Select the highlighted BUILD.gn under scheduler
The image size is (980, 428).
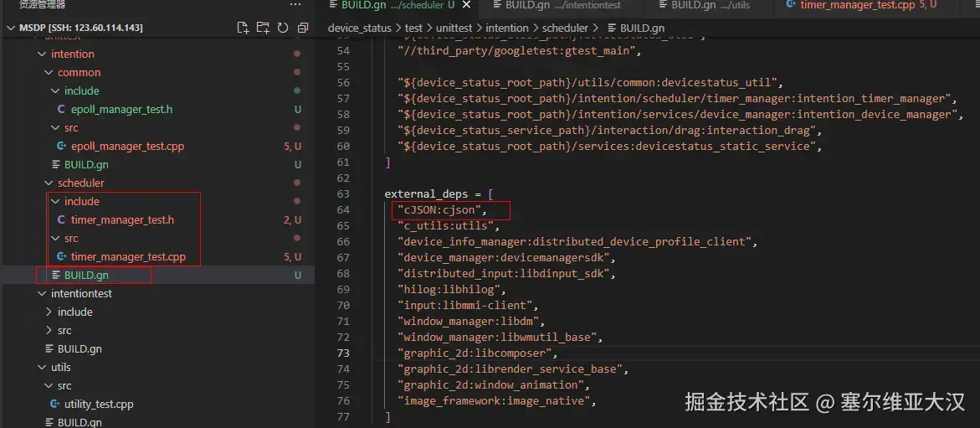coord(86,276)
